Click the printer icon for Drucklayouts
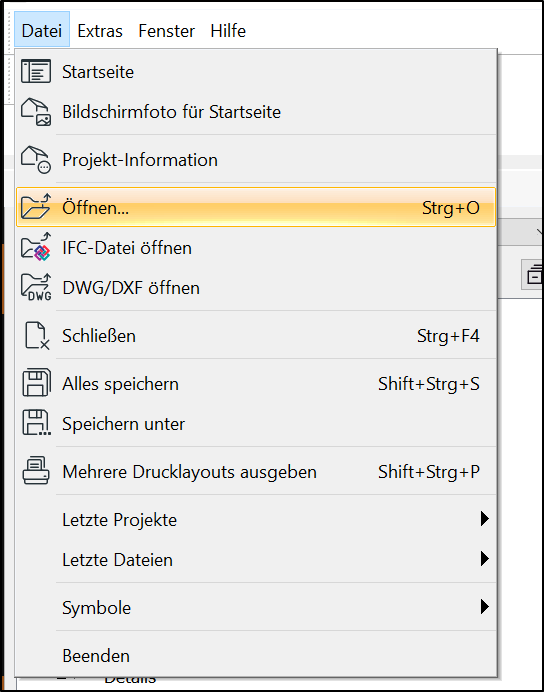 (36, 471)
